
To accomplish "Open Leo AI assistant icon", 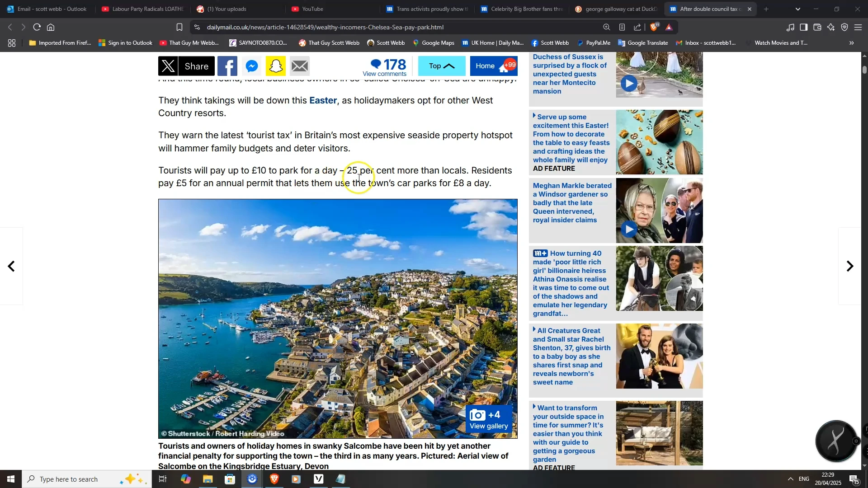I will 831,27.
